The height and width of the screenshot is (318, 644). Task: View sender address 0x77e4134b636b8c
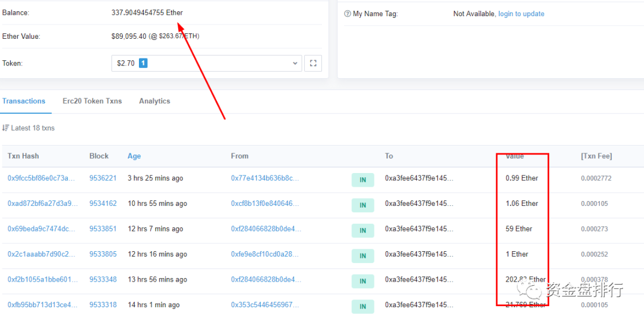coord(265,178)
